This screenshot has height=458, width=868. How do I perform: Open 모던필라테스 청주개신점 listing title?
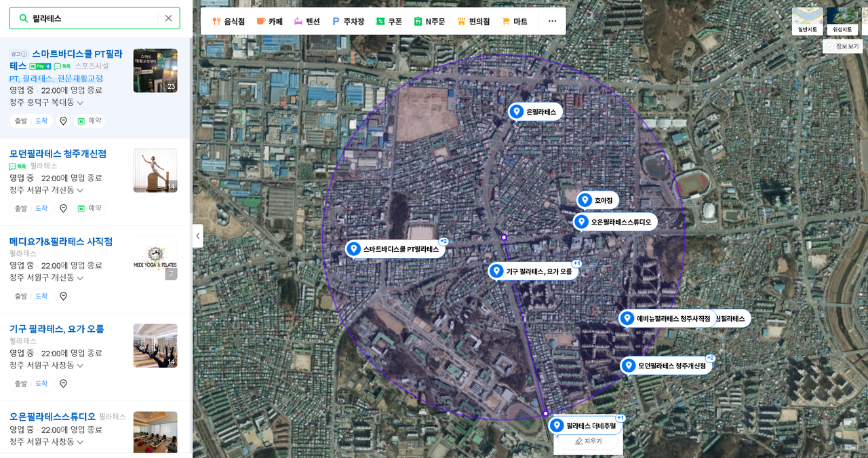pos(58,153)
